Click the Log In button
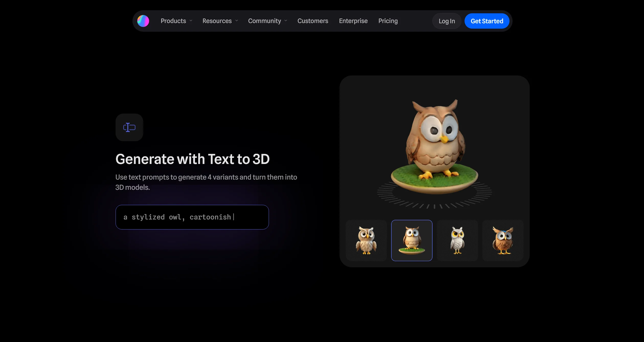This screenshot has height=342, width=644. 447,21
